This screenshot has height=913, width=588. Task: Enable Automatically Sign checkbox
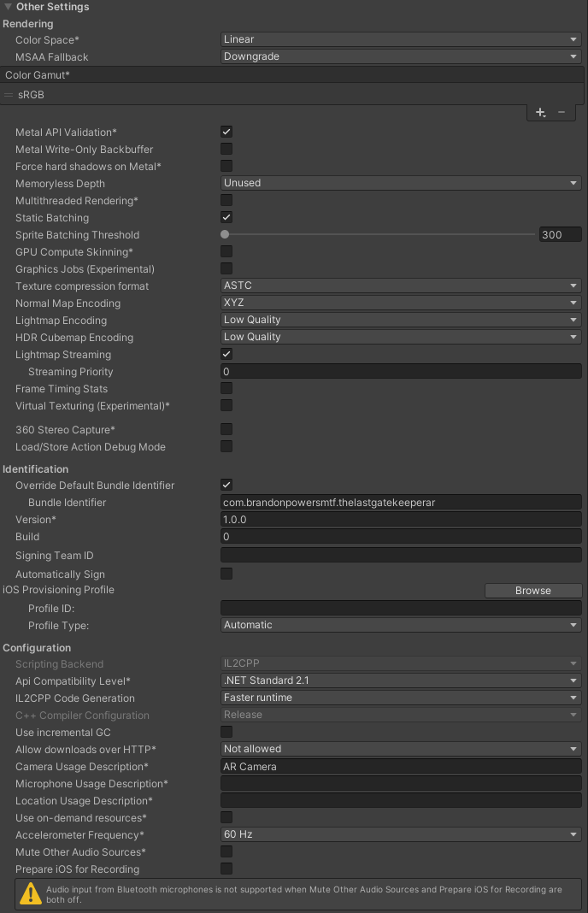click(226, 574)
